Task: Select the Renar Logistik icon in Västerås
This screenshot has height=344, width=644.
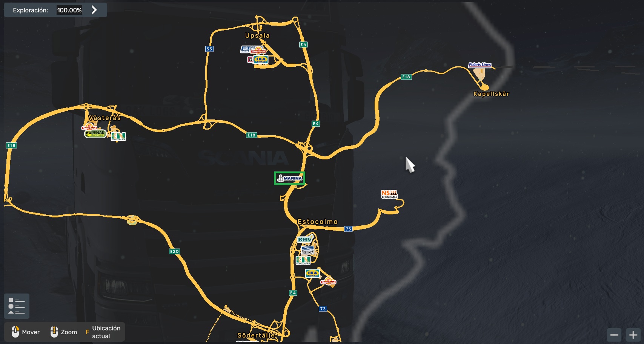Action: click(x=95, y=134)
